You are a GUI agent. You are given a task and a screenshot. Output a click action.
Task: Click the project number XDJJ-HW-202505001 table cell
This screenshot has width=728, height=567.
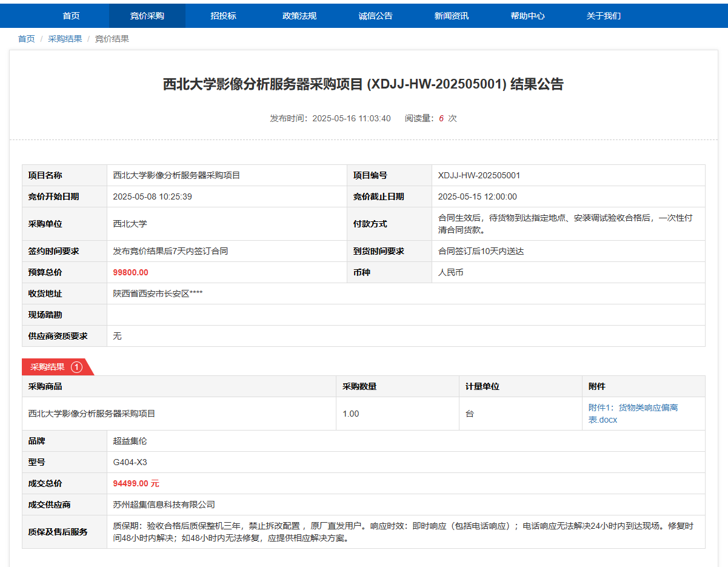479,175
